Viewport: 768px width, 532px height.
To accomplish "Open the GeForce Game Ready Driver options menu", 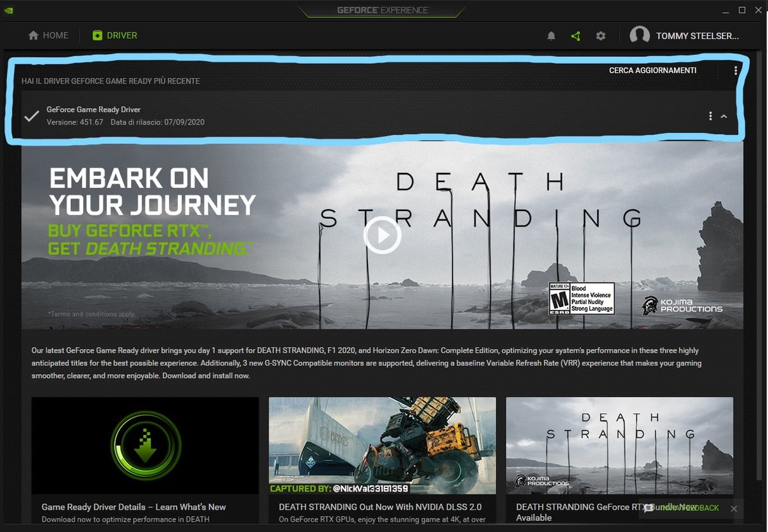I will click(710, 116).
